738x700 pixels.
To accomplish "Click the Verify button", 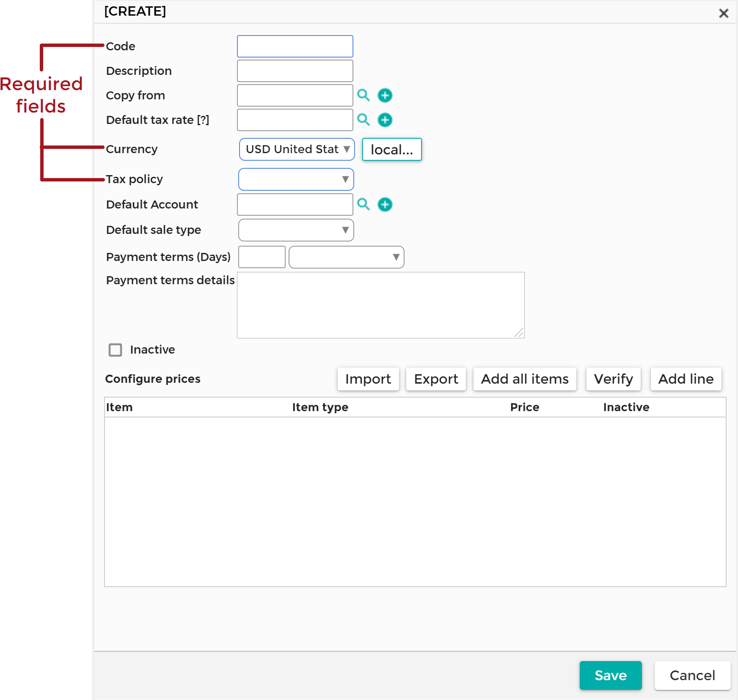I will 614,379.
